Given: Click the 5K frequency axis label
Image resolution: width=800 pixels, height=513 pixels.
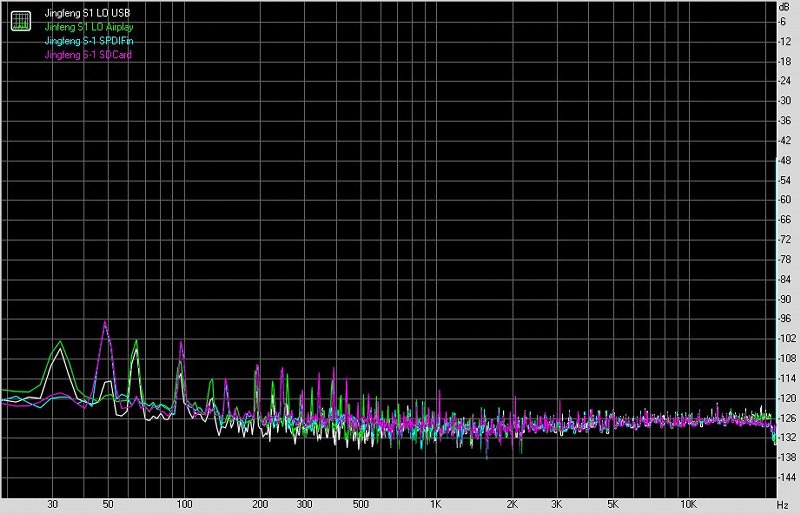Looking at the screenshot, I should [x=613, y=504].
